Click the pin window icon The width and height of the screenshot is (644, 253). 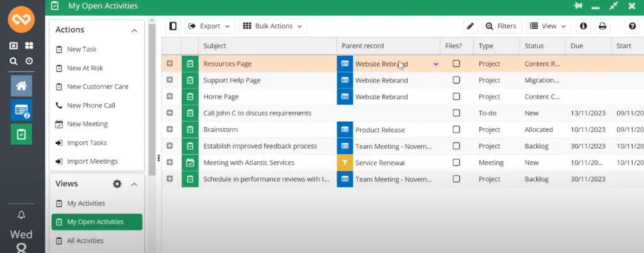578,6
